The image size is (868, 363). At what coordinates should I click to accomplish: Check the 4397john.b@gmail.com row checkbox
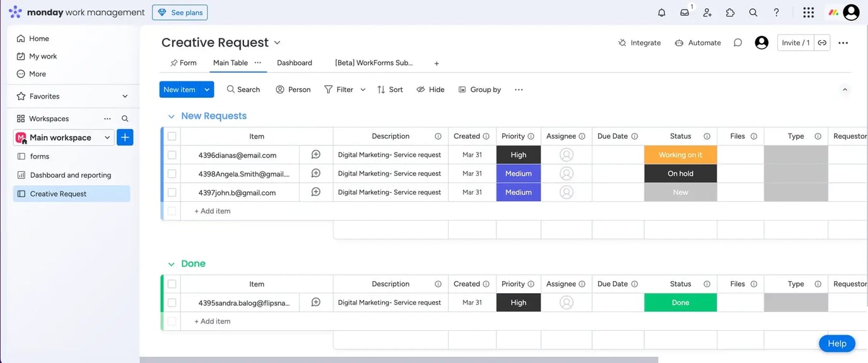click(172, 193)
